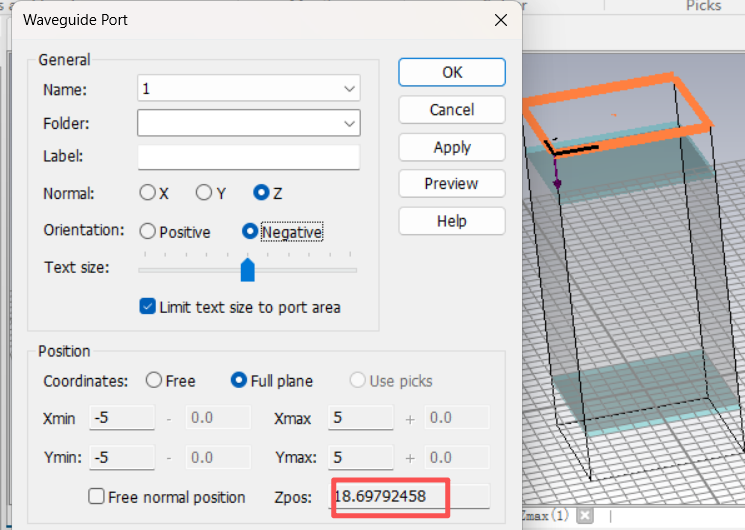Cancel the Waveguide Port dialog
Viewport: 745px width, 530px height.
tap(452, 110)
